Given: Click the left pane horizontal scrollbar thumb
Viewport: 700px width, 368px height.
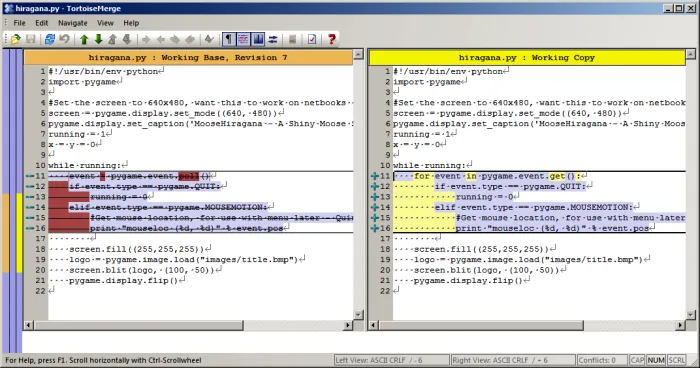Looking at the screenshot, I should click(138, 326).
